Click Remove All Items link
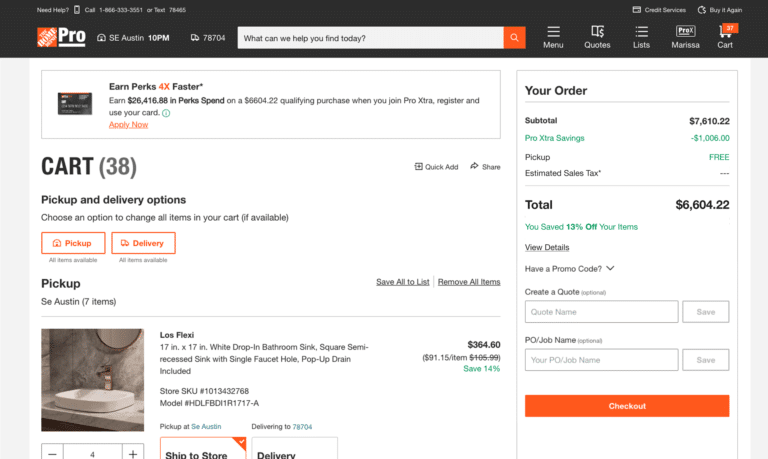 pos(469,282)
